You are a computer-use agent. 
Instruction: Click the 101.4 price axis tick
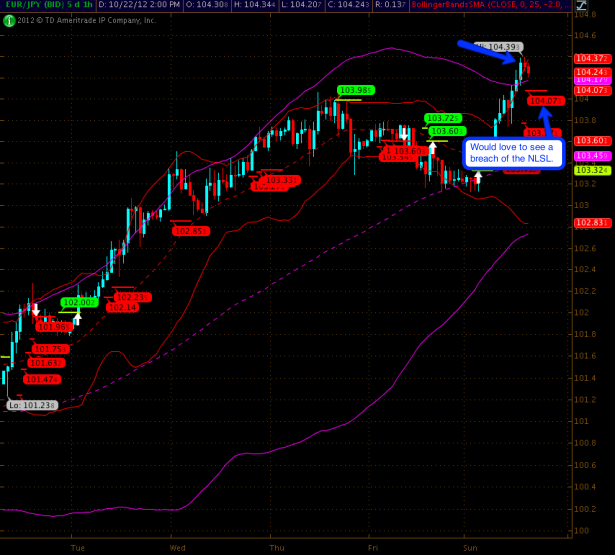[585, 378]
